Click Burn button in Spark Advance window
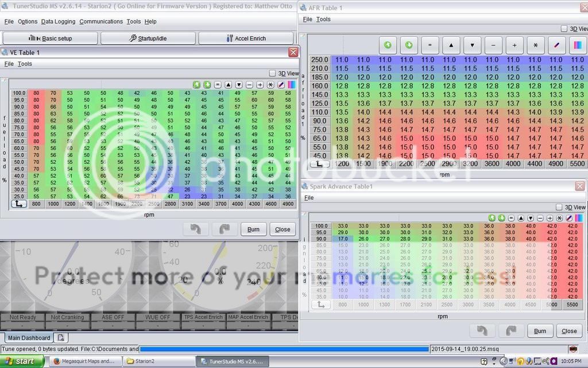588x368 pixels. coord(540,331)
